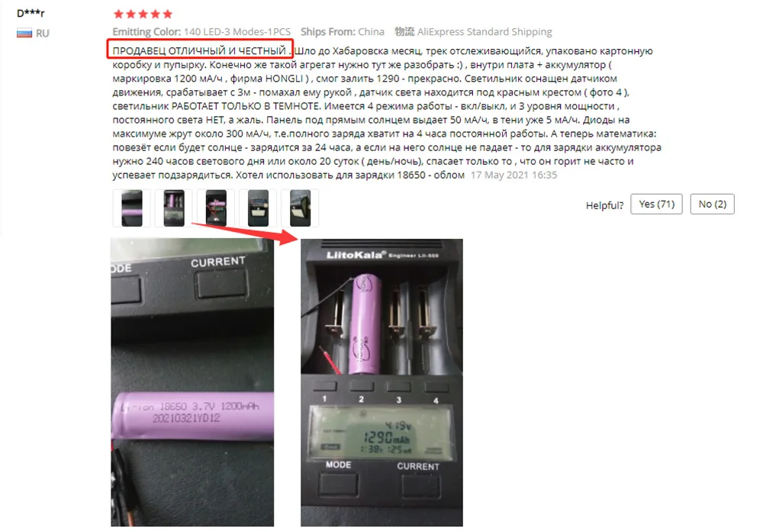
Task: Click the shipping logistics icon before AliExpress
Action: tap(404, 31)
